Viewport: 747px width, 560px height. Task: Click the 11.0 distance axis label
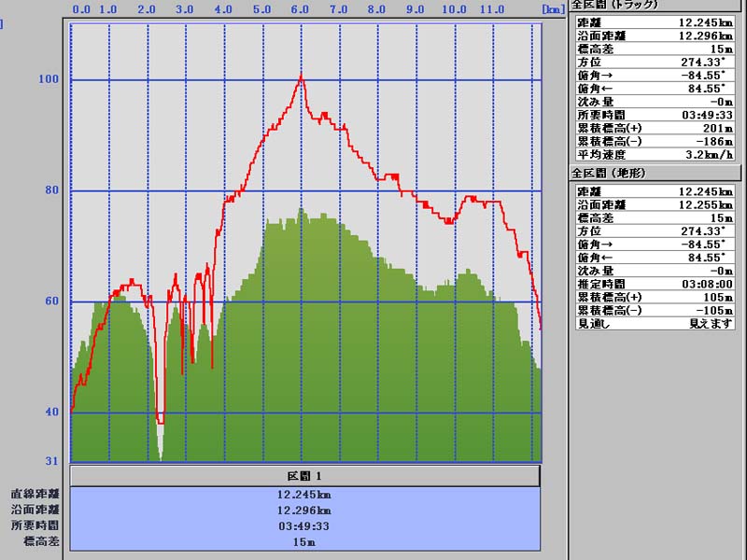point(491,8)
